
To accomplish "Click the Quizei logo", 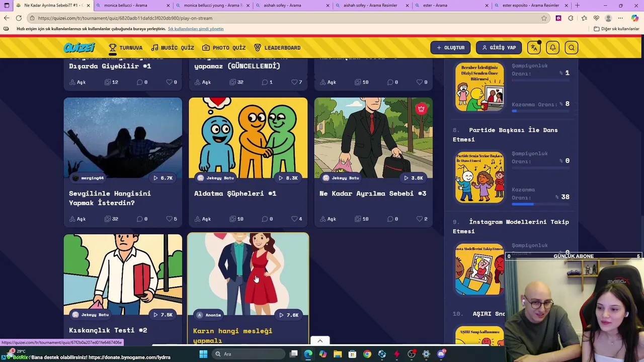I will click(79, 48).
